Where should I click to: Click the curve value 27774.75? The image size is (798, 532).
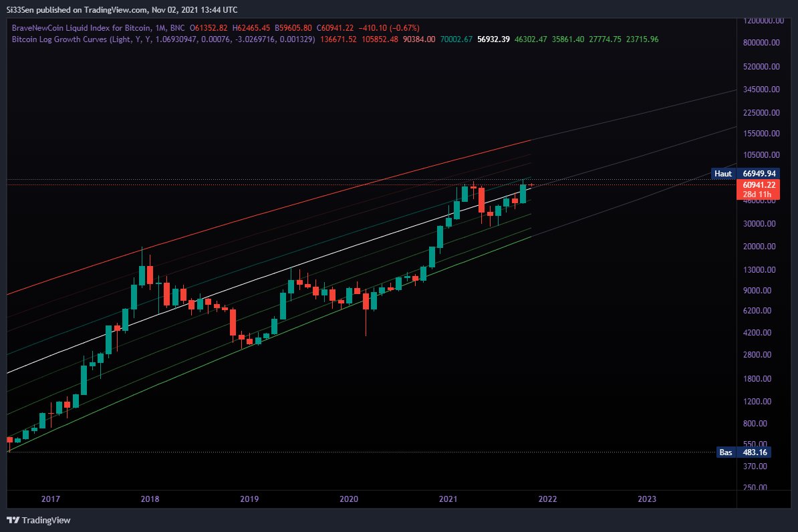click(605, 39)
